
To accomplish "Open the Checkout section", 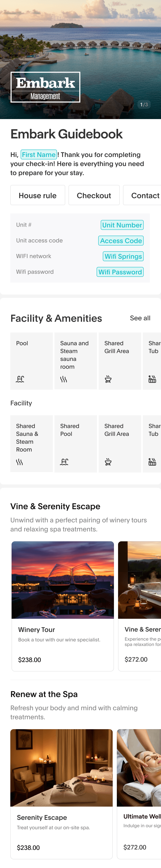I will [94, 195].
